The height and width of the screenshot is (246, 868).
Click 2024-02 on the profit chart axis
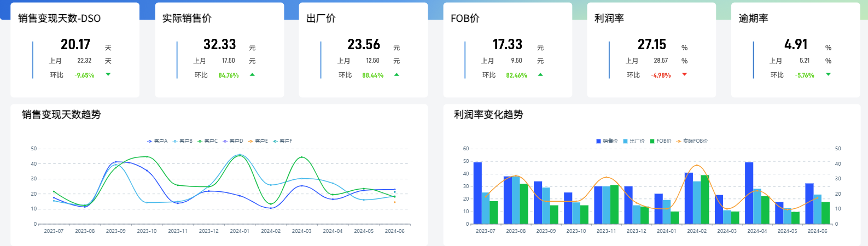point(697,231)
